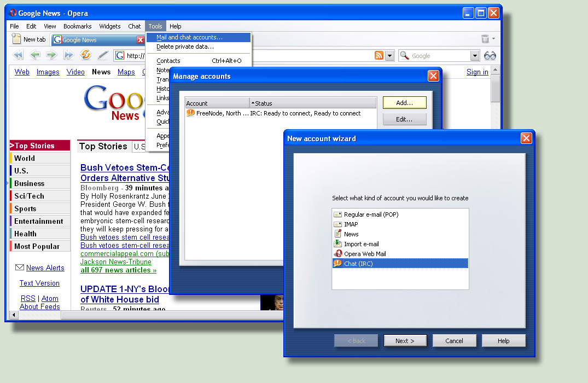Select FreeNode chat account icon in list
Screen dimensions: 588x383
(190, 113)
